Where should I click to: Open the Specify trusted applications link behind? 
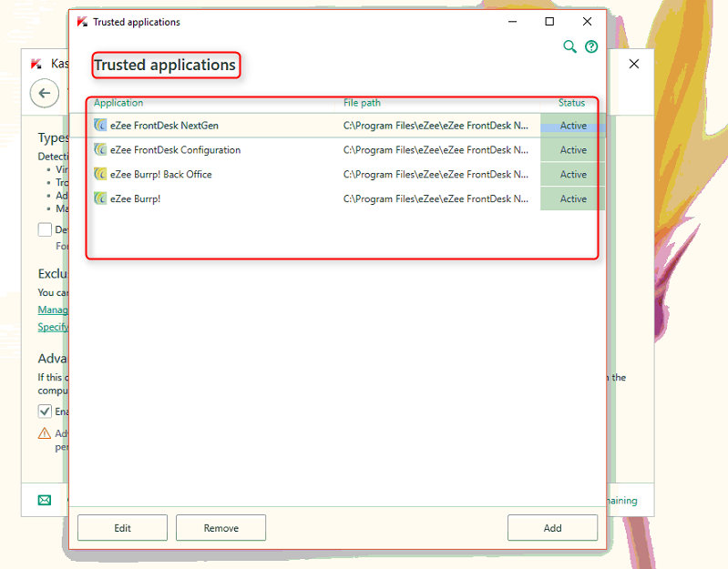point(53,327)
